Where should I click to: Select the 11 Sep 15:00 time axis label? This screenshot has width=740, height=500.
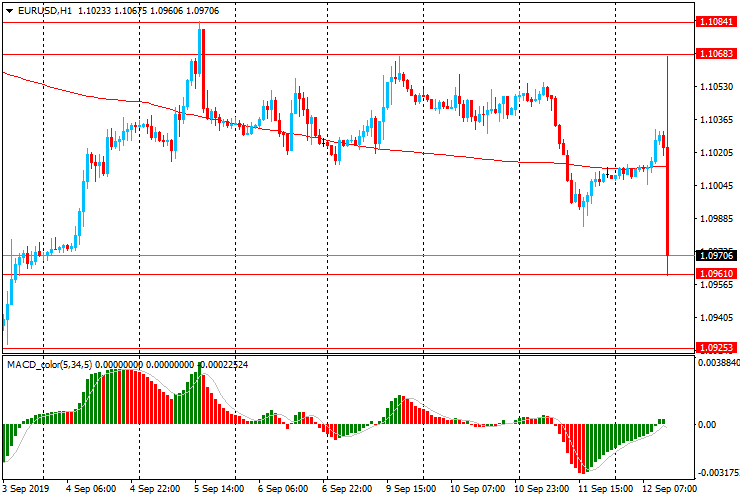605,488
